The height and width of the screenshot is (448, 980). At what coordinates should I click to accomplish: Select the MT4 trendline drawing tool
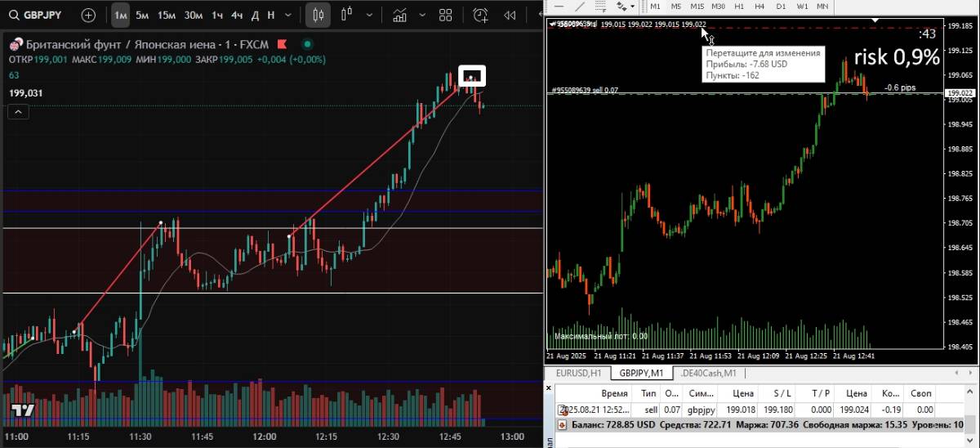(580, 6)
